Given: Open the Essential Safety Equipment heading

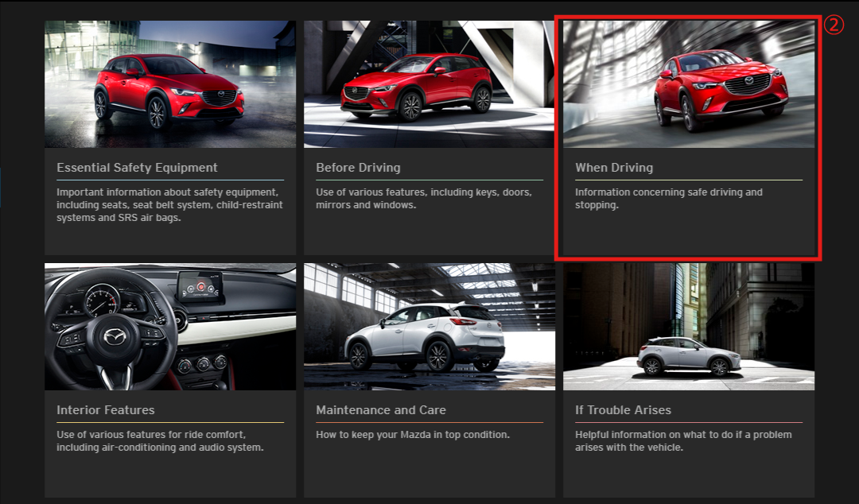Looking at the screenshot, I should [137, 168].
